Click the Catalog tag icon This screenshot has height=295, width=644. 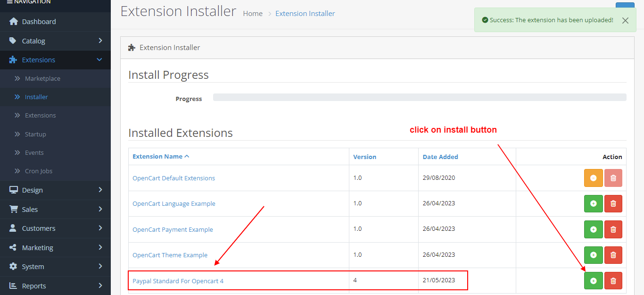[13, 41]
